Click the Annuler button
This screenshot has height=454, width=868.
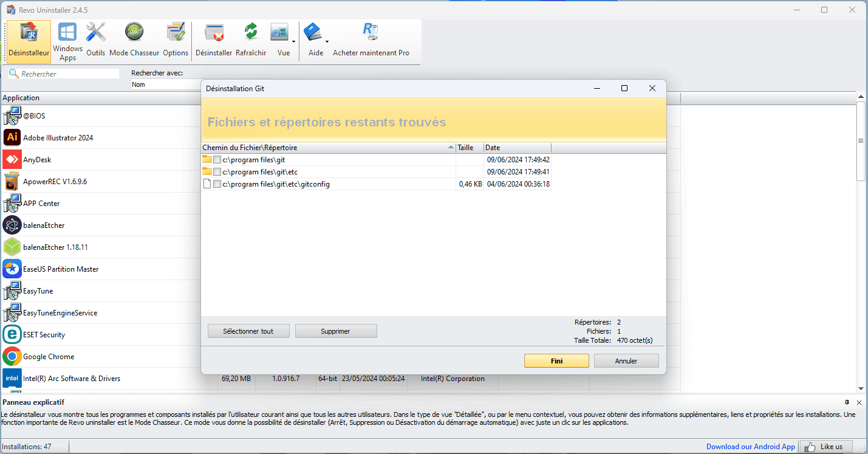(x=626, y=361)
